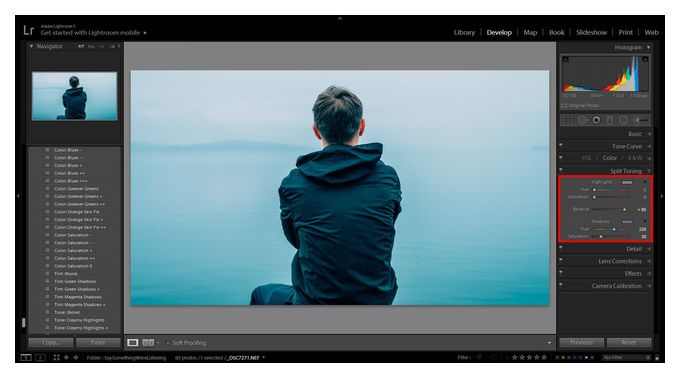Toggle Camera Calibration panel switch
Image resolution: width=680 pixels, height=378 pixels.
(x=561, y=285)
